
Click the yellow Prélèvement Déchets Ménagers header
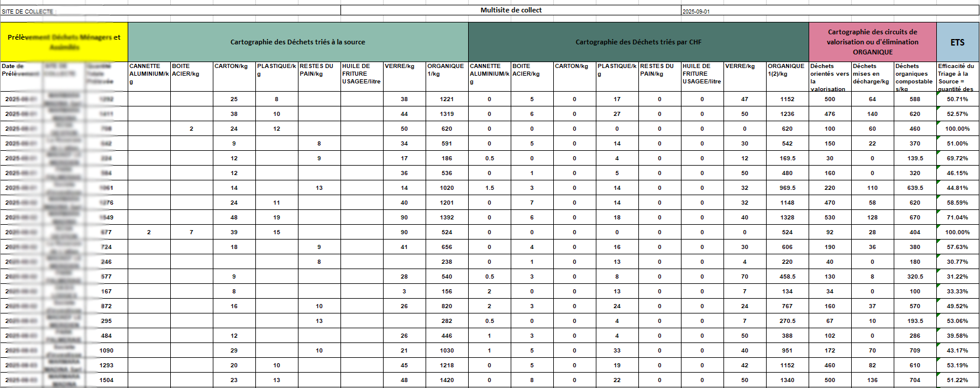point(64,42)
